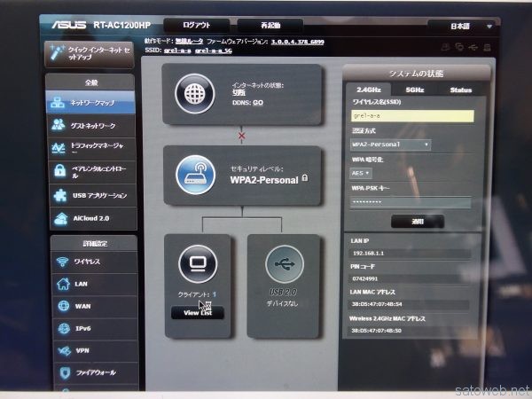
Task: Click the Internet status globe icon
Action: pyautogui.click(x=191, y=92)
